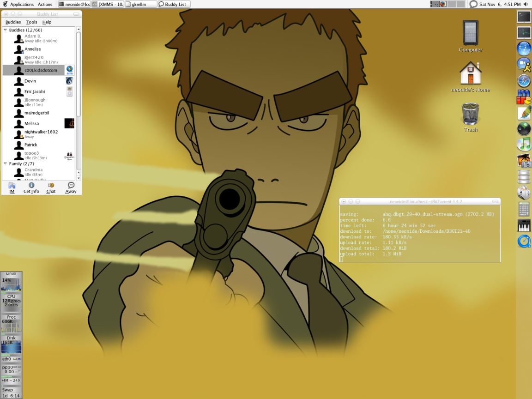Screen dimensions: 532x399
Task: Click the volume speaker icon in top panel
Action: click(526, 4)
